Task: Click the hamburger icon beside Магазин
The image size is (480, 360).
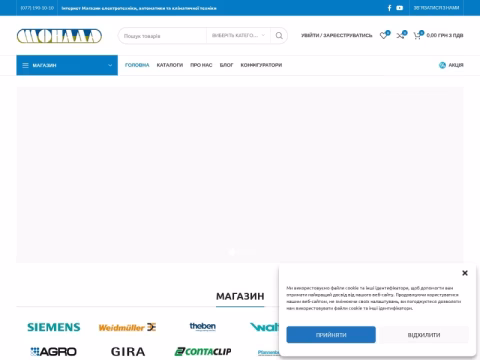Action: pyautogui.click(x=25, y=65)
